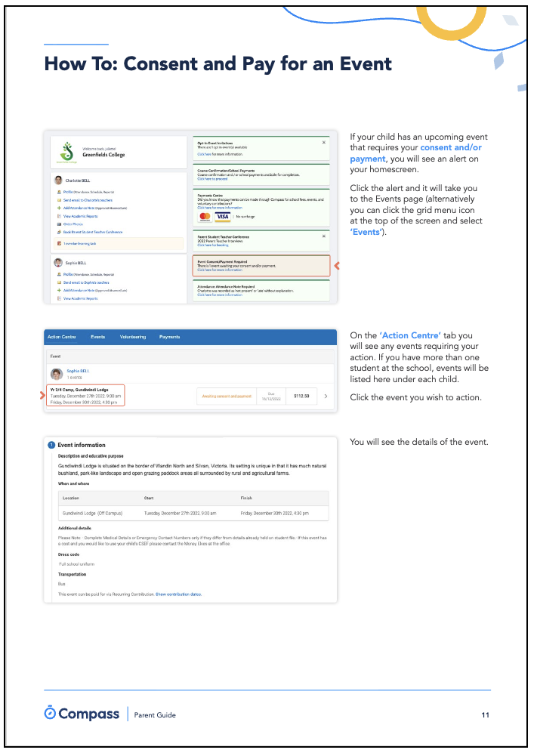Click Show contribution dates link
Viewport: 537px width, 756px height.
click(x=178, y=594)
